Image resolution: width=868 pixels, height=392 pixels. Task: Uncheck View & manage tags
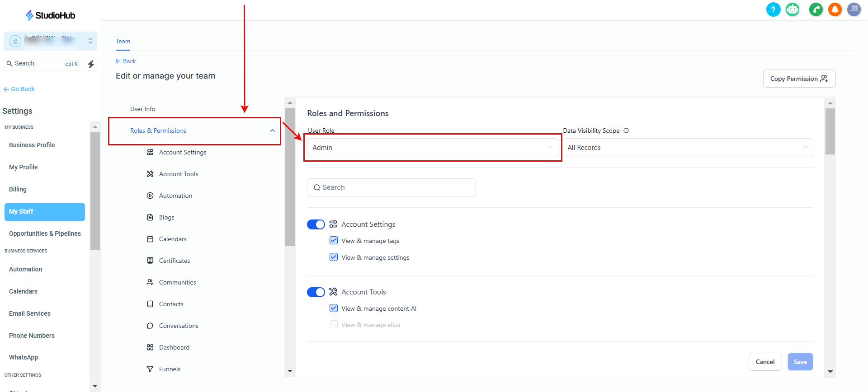334,240
